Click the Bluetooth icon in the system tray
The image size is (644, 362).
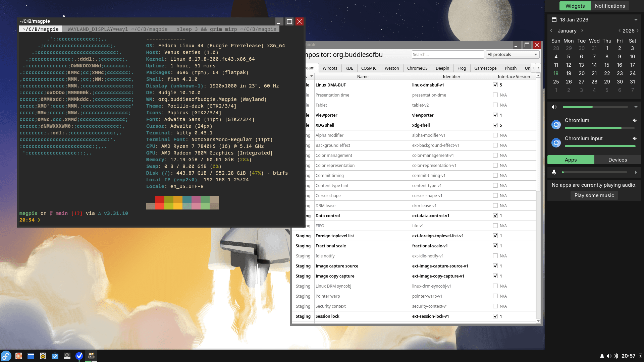click(616, 356)
